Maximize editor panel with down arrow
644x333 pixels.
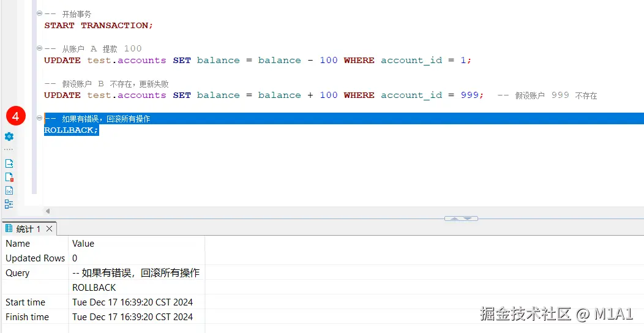coord(468,219)
